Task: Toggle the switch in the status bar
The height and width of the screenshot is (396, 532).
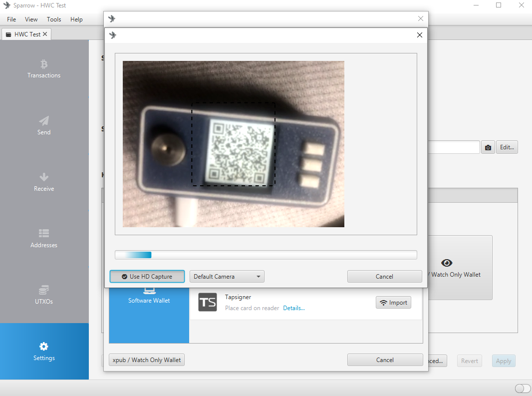Action: click(x=523, y=388)
